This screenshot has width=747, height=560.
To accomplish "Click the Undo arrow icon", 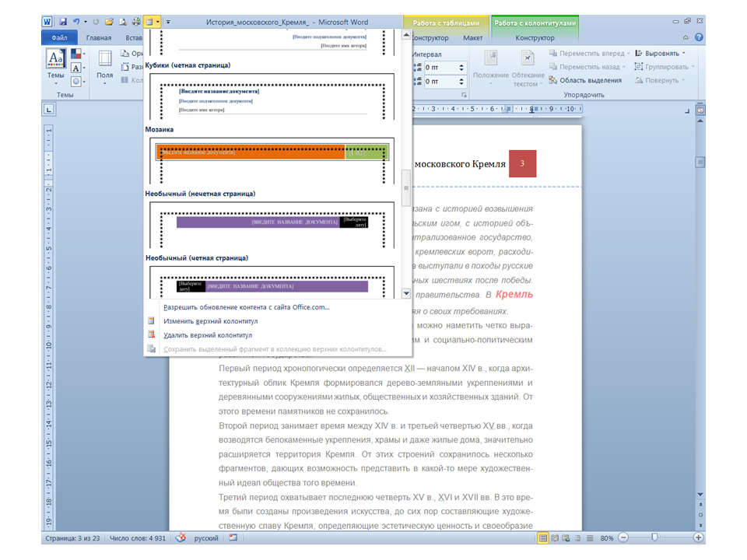I will (x=76, y=22).
